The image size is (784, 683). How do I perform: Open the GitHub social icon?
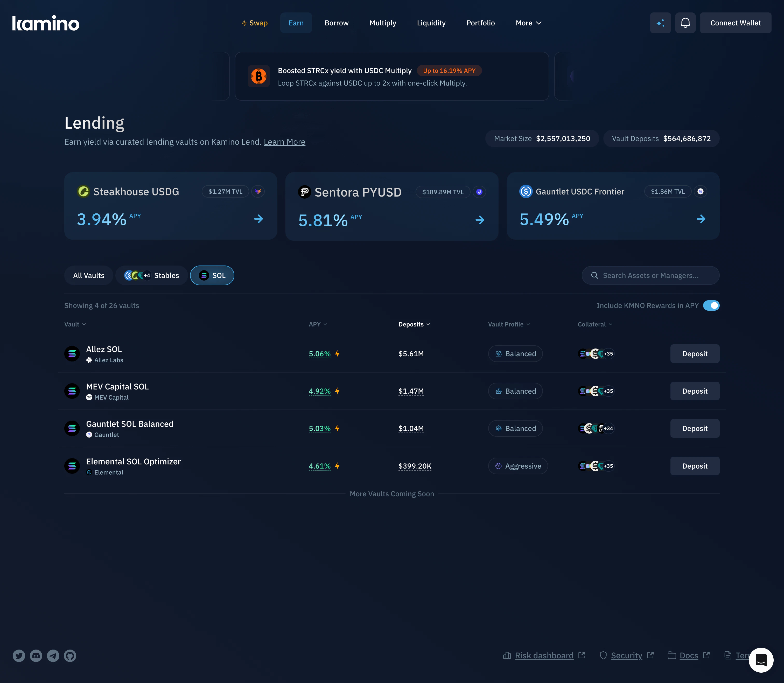pyautogui.click(x=70, y=656)
